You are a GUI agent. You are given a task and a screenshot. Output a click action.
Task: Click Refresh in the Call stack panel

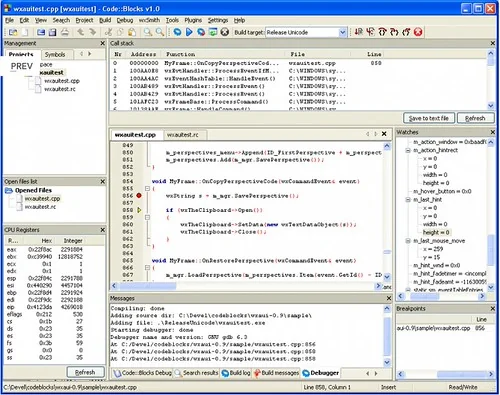[475, 118]
